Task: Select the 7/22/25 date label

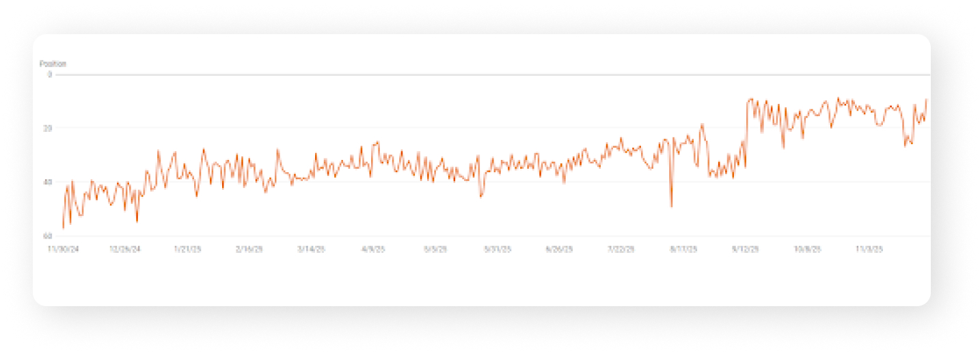Action: tap(621, 249)
